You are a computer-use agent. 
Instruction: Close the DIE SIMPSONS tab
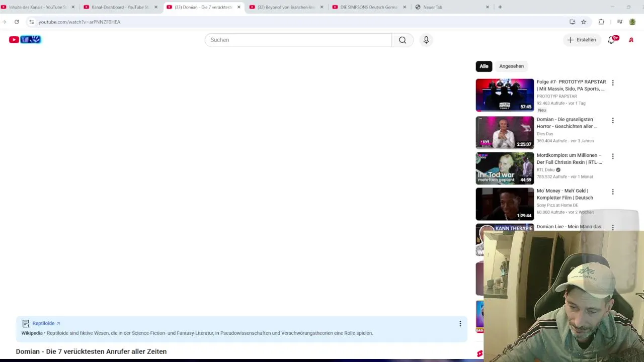click(x=405, y=7)
